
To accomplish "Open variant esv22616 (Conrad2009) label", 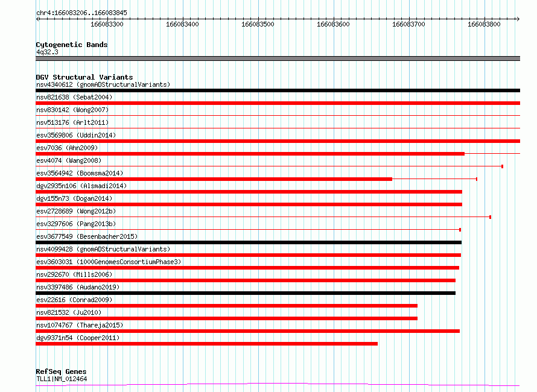I will [x=74, y=300].
